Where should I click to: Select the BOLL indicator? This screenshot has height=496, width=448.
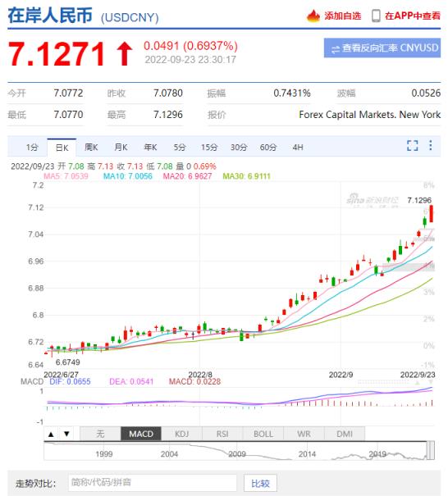click(263, 434)
